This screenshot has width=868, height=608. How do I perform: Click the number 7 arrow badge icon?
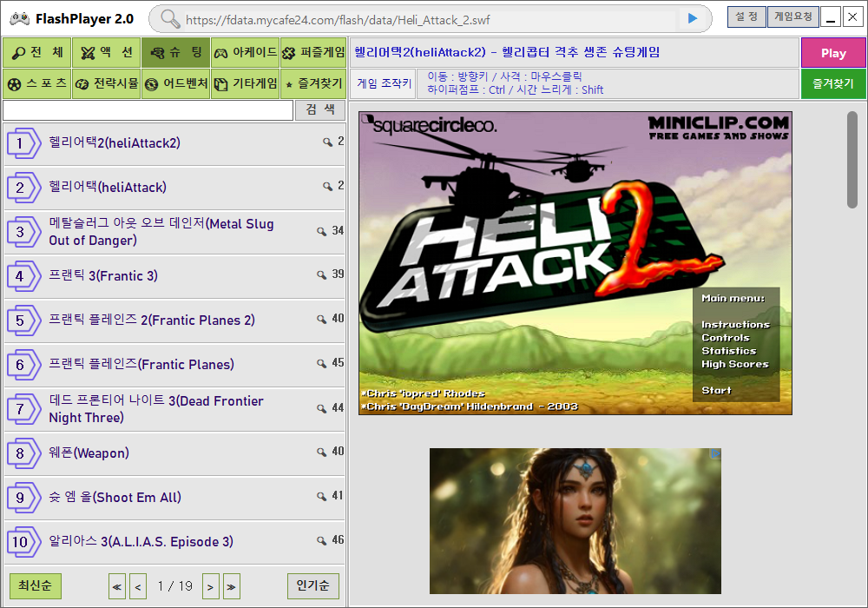pyautogui.click(x=23, y=409)
